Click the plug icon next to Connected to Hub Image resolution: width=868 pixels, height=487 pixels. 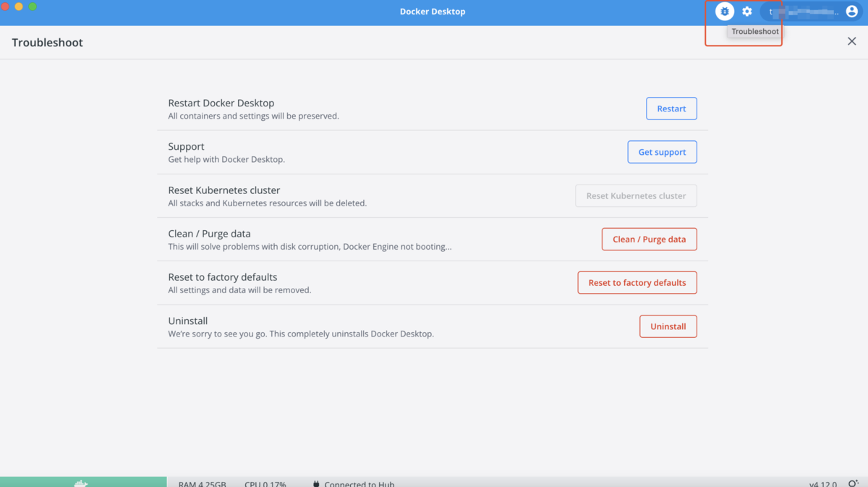(316, 484)
